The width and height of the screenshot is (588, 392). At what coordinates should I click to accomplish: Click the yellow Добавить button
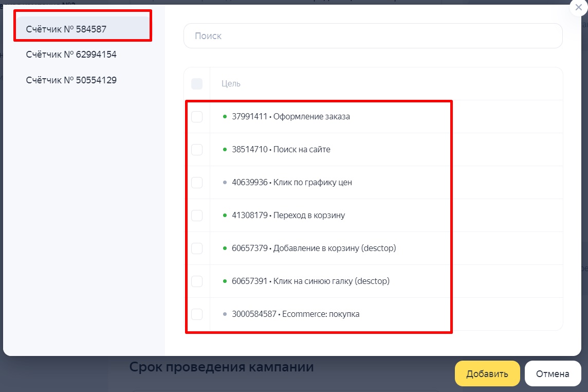(487, 373)
